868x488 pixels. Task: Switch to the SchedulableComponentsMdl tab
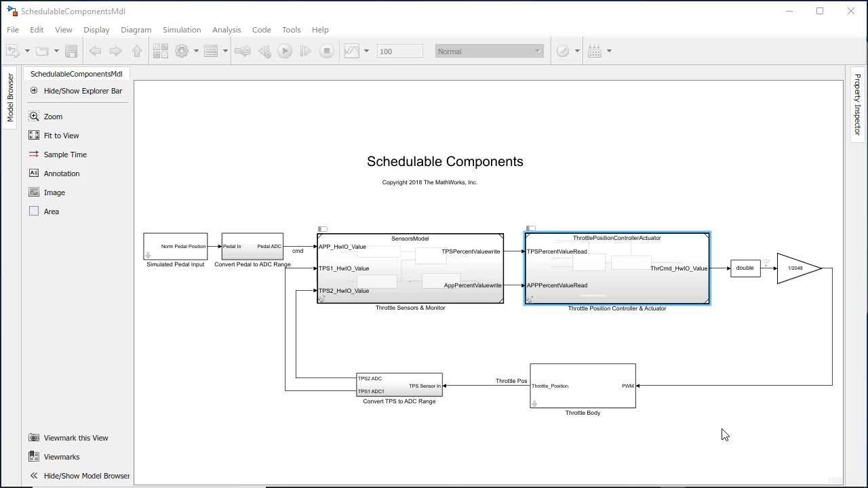[76, 74]
